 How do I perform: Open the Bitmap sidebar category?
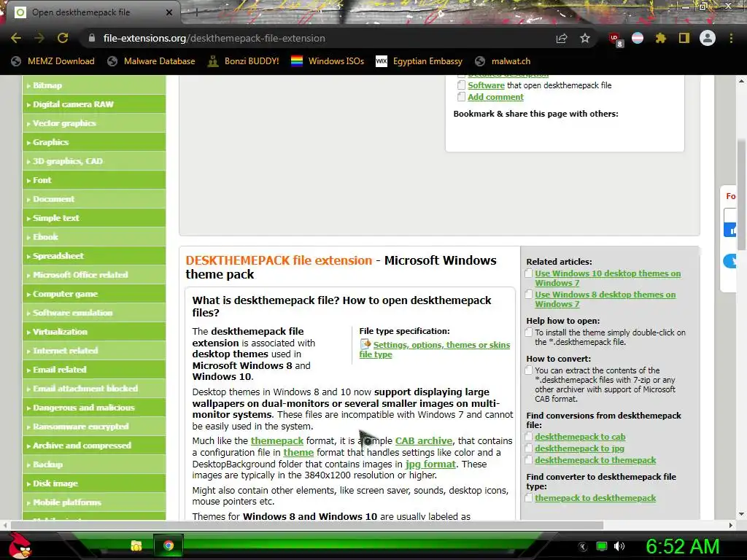click(x=94, y=85)
